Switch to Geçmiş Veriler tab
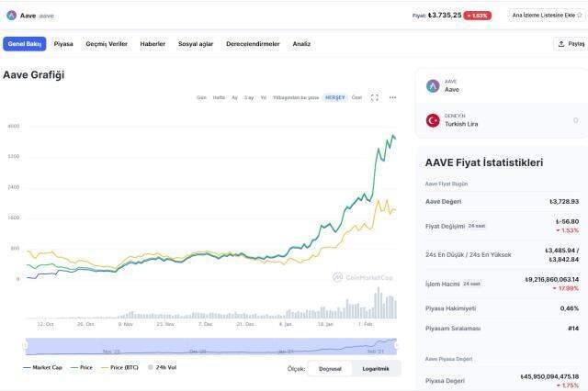Viewport: 588px width, 391px height. tap(107, 43)
